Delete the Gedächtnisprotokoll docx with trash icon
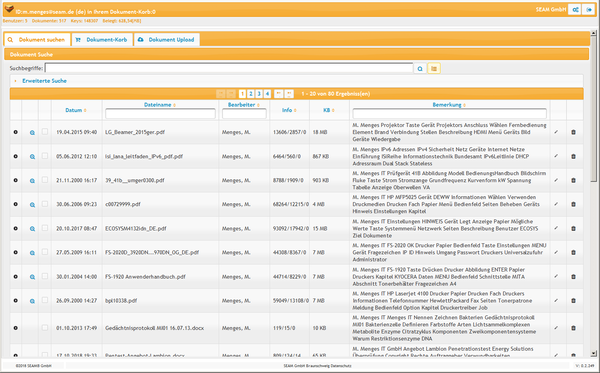The image size is (600, 373). (573, 328)
